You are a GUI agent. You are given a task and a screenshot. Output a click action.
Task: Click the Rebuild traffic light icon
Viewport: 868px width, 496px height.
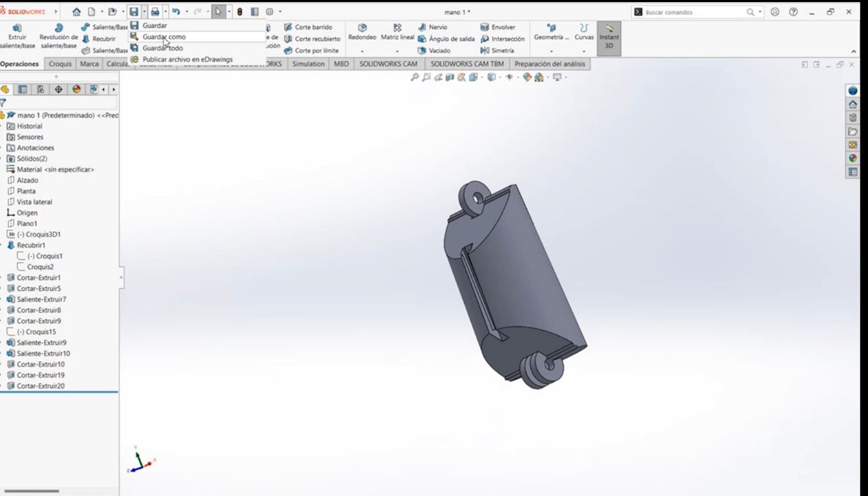tap(239, 12)
